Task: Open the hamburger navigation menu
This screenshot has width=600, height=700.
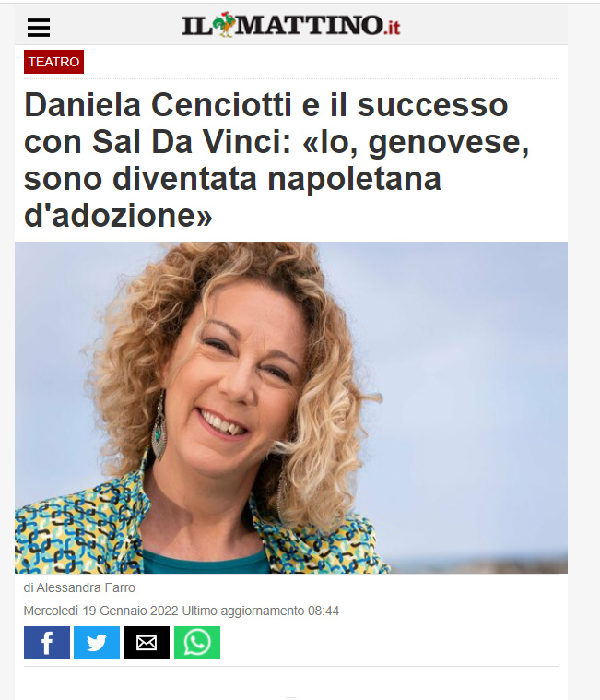Action: tap(39, 28)
